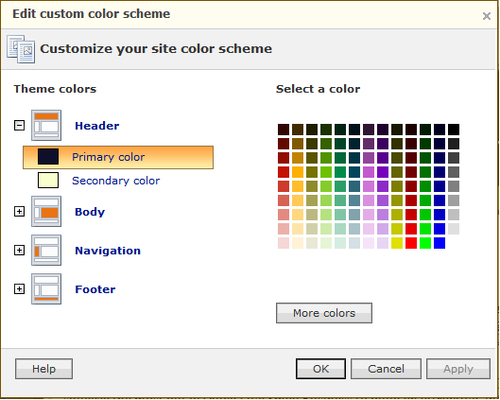Expand the Footer section
The width and height of the screenshot is (500, 400).
19,289
